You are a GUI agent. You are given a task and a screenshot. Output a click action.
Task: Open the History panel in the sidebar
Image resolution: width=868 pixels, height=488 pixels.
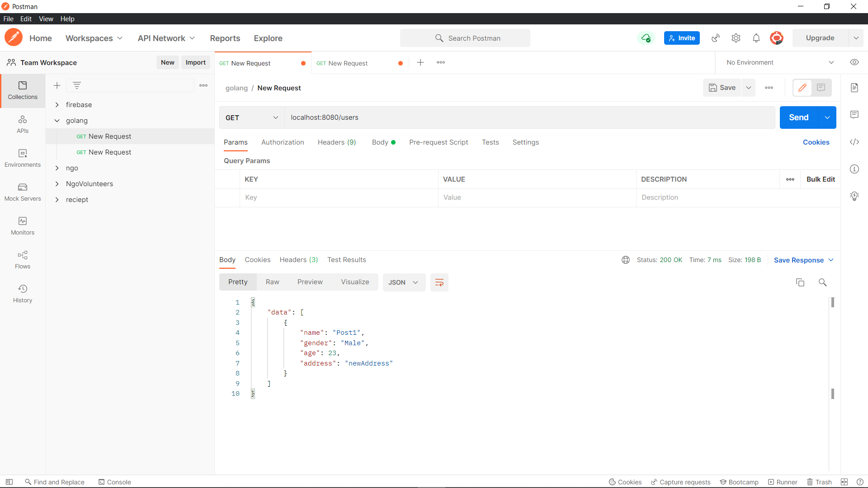[x=22, y=293]
